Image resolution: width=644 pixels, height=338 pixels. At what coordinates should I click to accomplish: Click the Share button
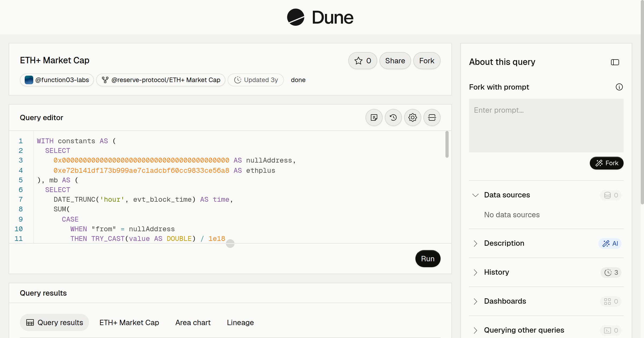click(395, 61)
